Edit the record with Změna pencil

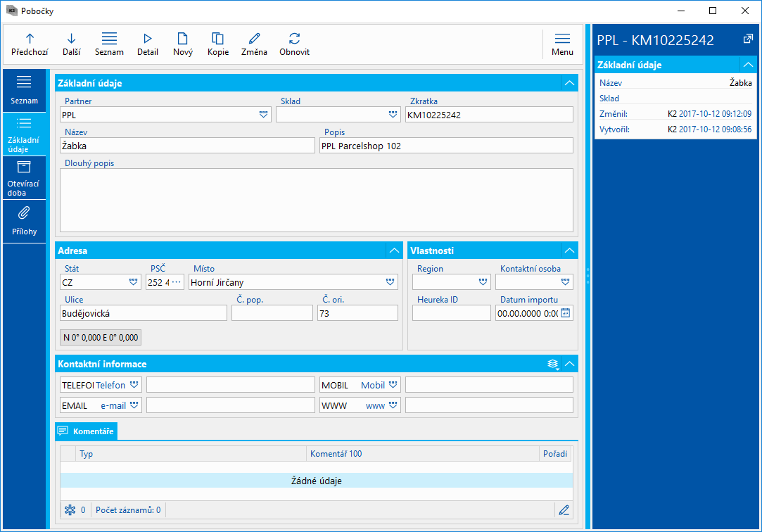[x=254, y=44]
